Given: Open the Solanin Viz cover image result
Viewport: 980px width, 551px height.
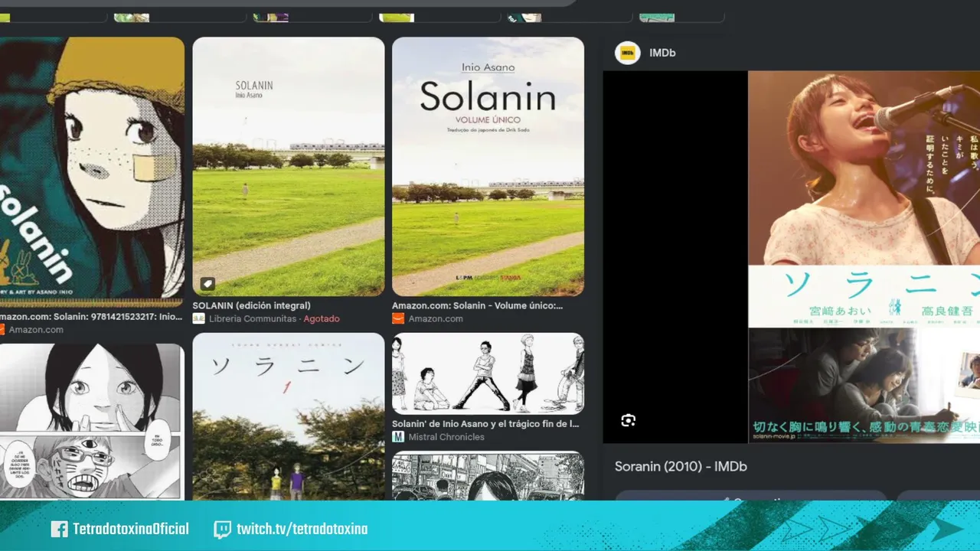Looking at the screenshot, I should click(92, 171).
